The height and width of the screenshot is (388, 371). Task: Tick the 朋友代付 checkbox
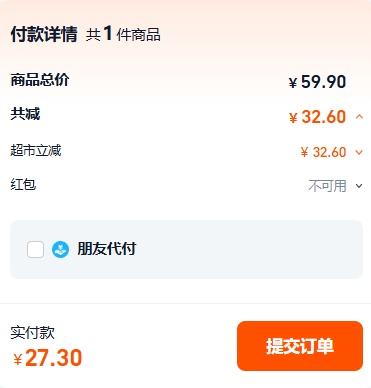35,249
